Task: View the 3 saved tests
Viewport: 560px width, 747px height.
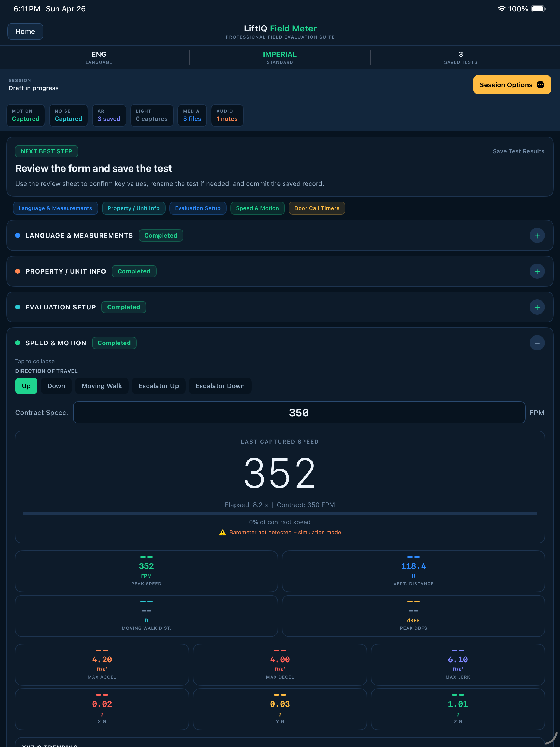Action: tap(460, 58)
